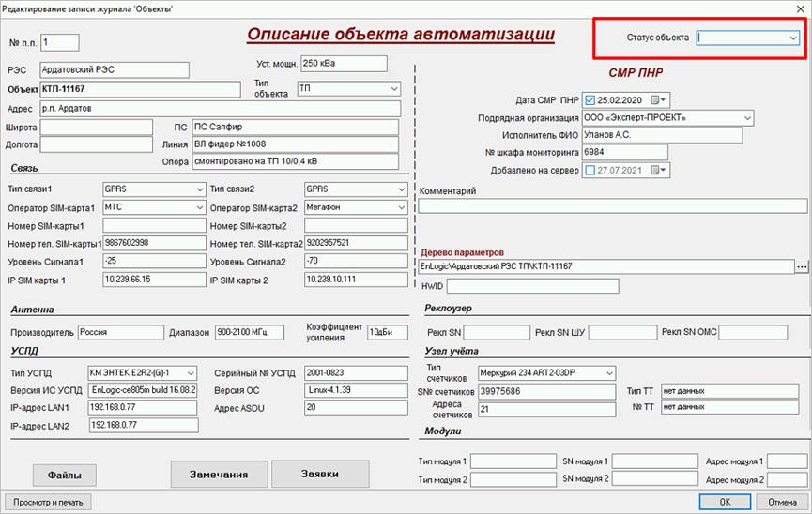
Task: Click Уровень Сигнала1 field -25
Action: (154, 261)
